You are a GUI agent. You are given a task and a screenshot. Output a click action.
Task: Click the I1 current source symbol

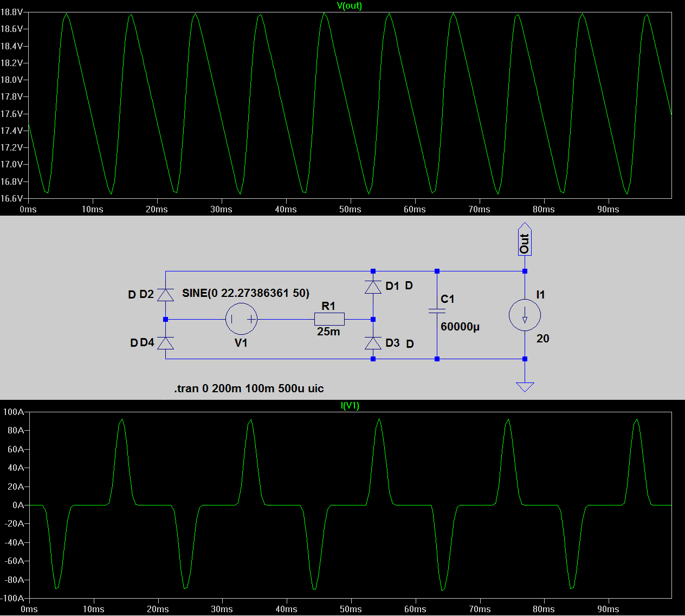pos(525,315)
